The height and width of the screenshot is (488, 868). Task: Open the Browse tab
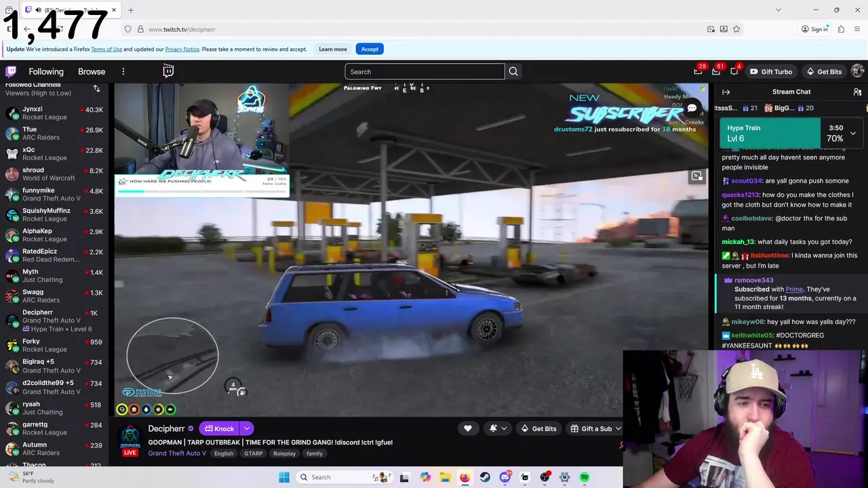[92, 71]
